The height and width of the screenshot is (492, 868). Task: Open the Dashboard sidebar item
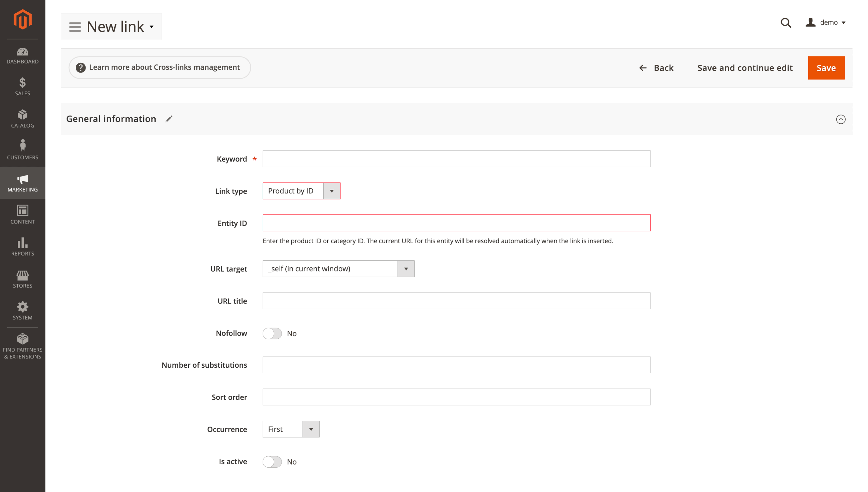(23, 56)
